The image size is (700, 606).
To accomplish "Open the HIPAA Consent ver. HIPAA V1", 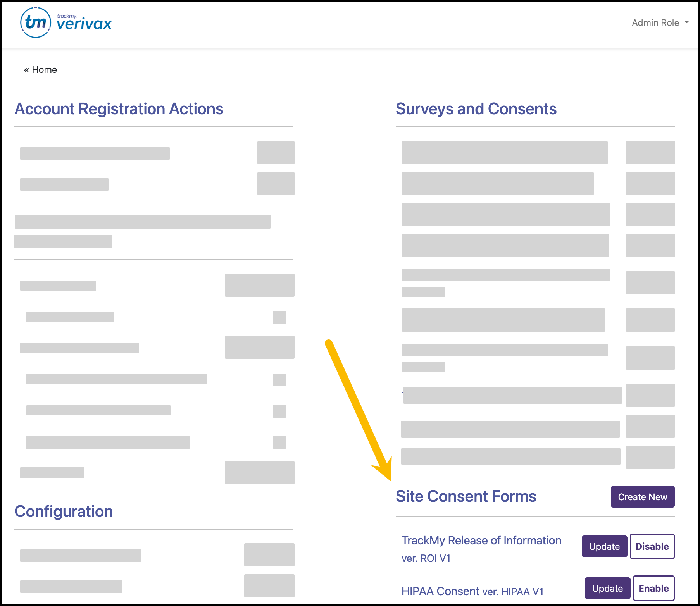I will coord(472,591).
